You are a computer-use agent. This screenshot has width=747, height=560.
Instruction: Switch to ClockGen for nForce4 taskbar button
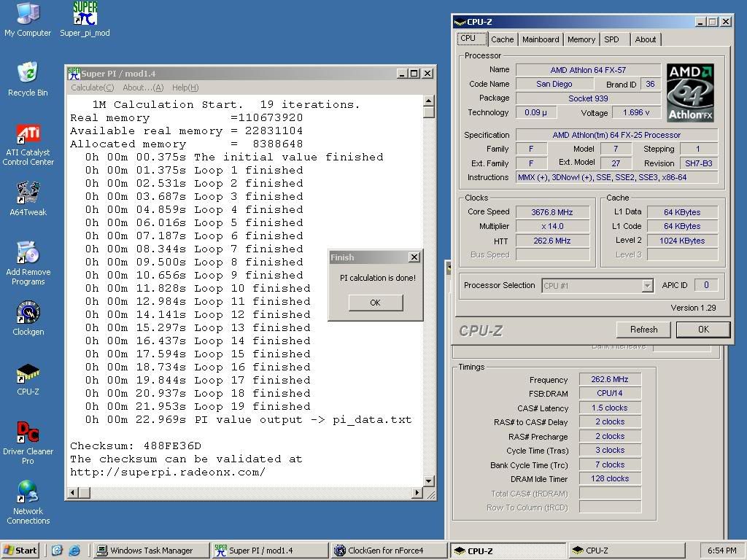388,551
